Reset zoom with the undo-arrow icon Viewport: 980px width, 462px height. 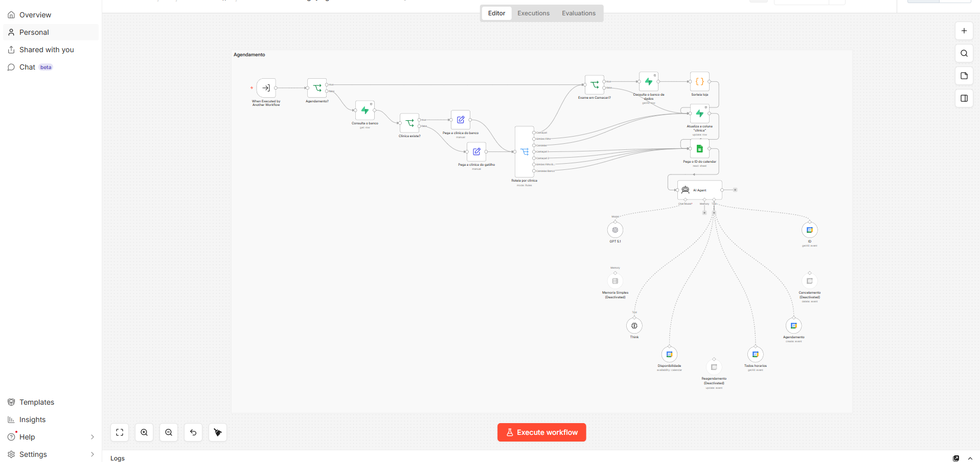pyautogui.click(x=193, y=432)
